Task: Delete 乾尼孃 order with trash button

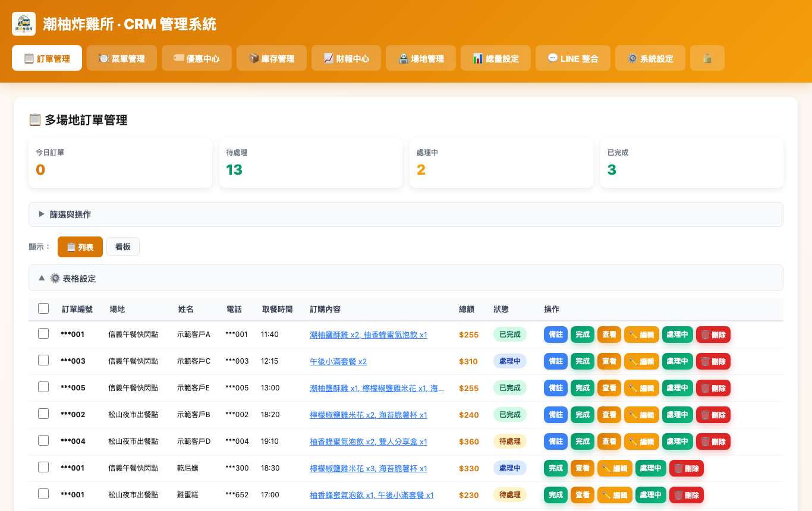Action: tap(687, 468)
